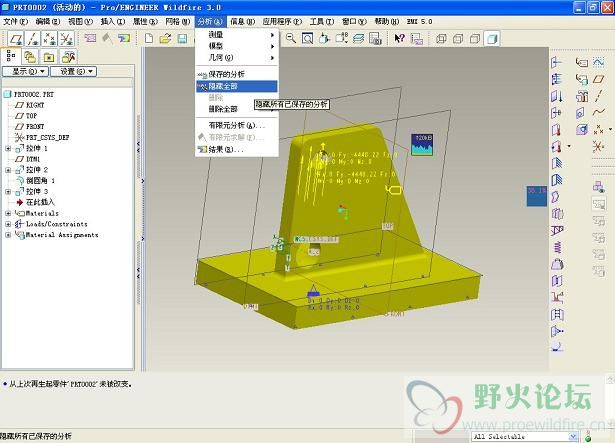Open the 编辑 menu
615x443 pixels.
pos(47,22)
